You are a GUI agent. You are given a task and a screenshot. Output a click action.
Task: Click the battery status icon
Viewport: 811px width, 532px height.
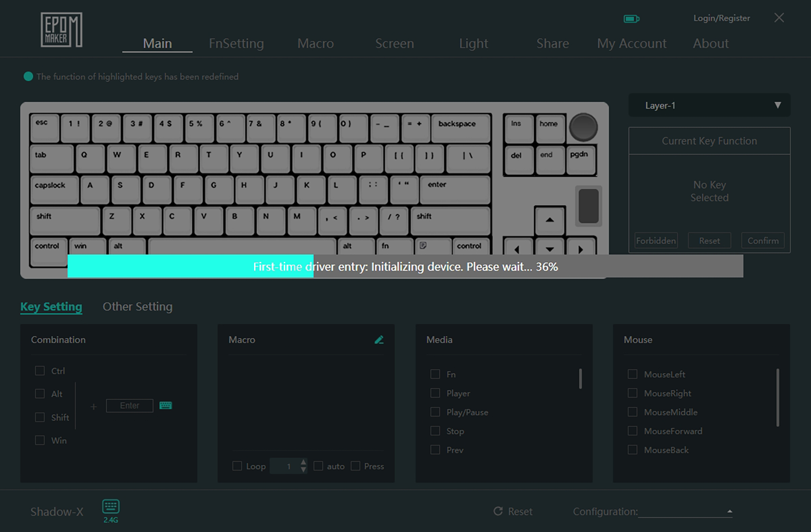(x=631, y=19)
